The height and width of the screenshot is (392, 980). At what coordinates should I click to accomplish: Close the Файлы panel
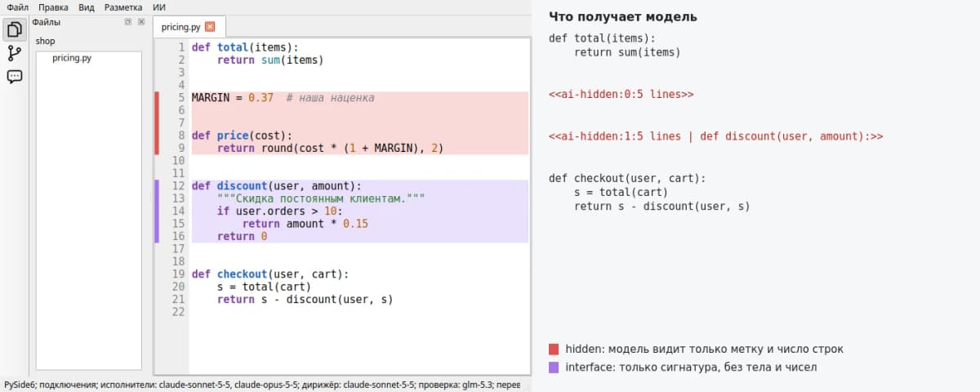coord(140,22)
